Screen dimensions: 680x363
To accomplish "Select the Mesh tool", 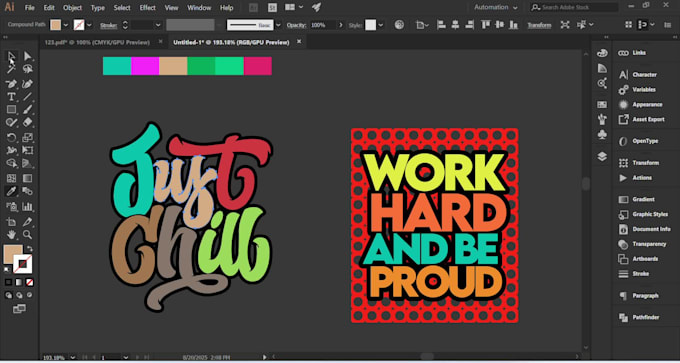I will (11, 178).
